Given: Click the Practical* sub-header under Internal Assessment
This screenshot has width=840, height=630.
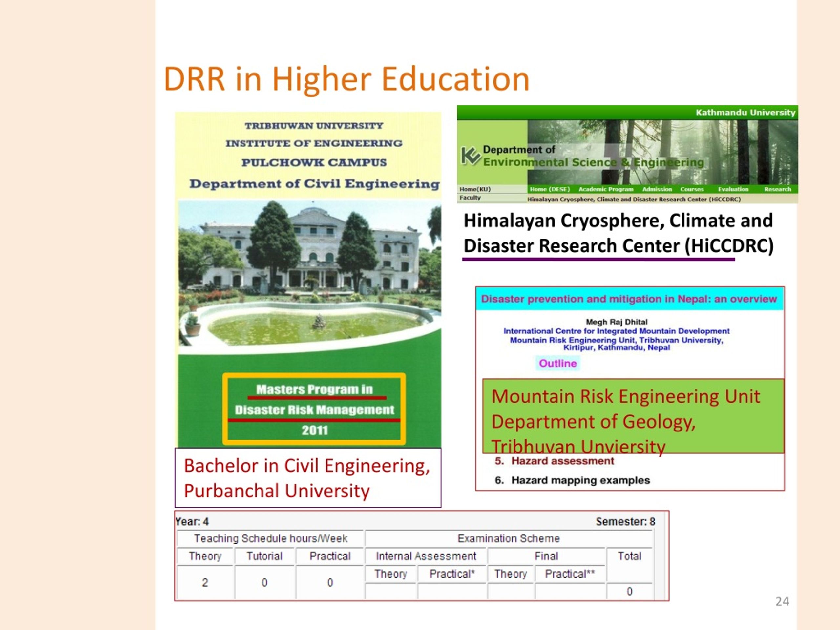Looking at the screenshot, I should [x=452, y=574].
